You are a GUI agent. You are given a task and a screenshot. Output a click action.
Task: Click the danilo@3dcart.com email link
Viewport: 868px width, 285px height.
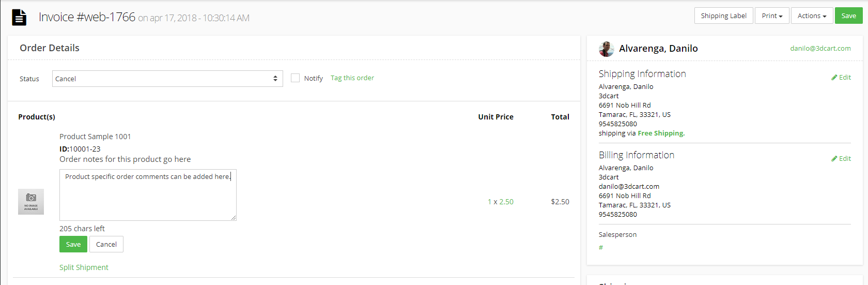(x=820, y=48)
